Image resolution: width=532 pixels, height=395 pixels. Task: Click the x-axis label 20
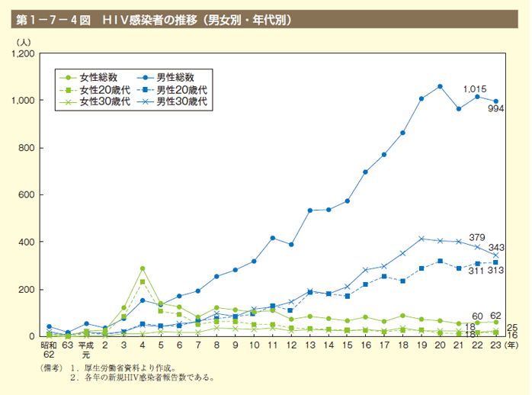pyautogui.click(x=440, y=345)
